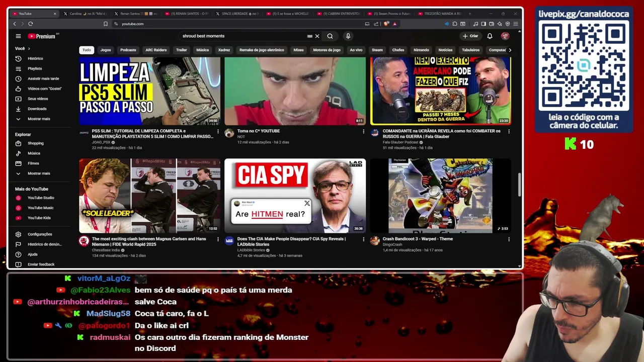Open options menu for the CIA Spy video

(x=363, y=239)
